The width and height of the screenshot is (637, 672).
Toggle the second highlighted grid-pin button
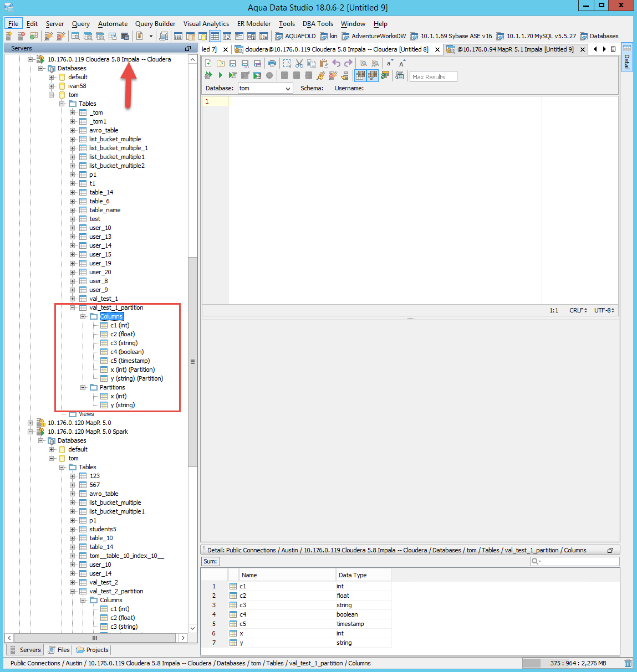[373, 75]
